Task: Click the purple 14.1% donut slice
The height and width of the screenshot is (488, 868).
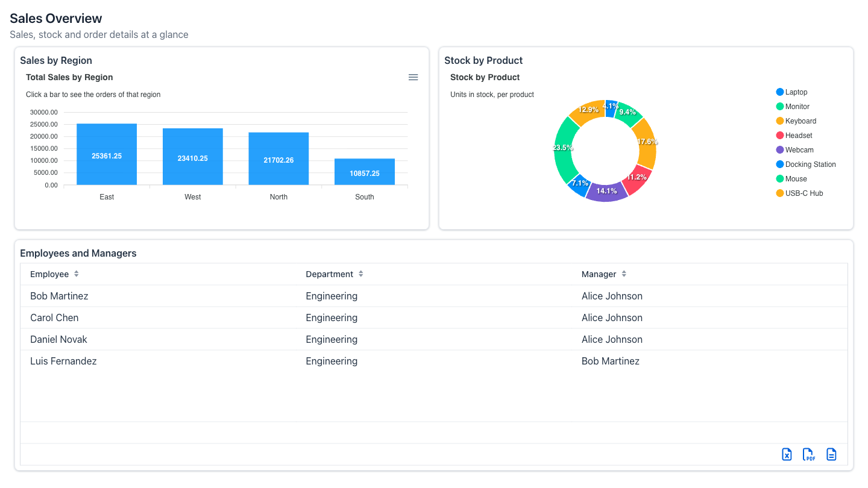Action: [607, 192]
